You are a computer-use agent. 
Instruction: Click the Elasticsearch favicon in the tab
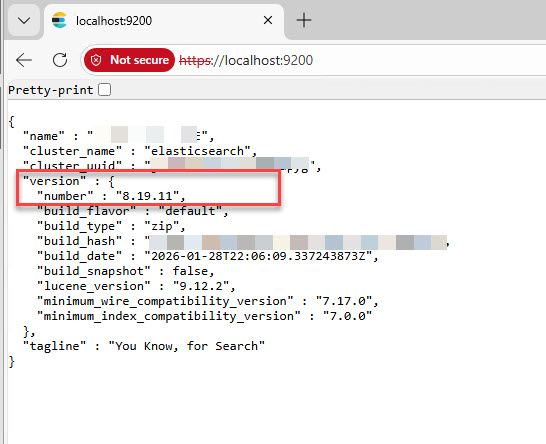tap(59, 20)
